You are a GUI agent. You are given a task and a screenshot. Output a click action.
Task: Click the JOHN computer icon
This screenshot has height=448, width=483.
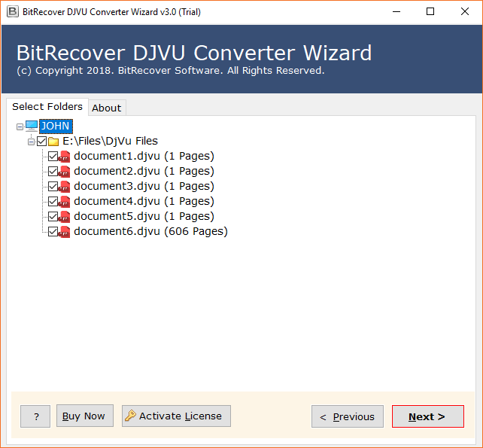pyautogui.click(x=32, y=126)
